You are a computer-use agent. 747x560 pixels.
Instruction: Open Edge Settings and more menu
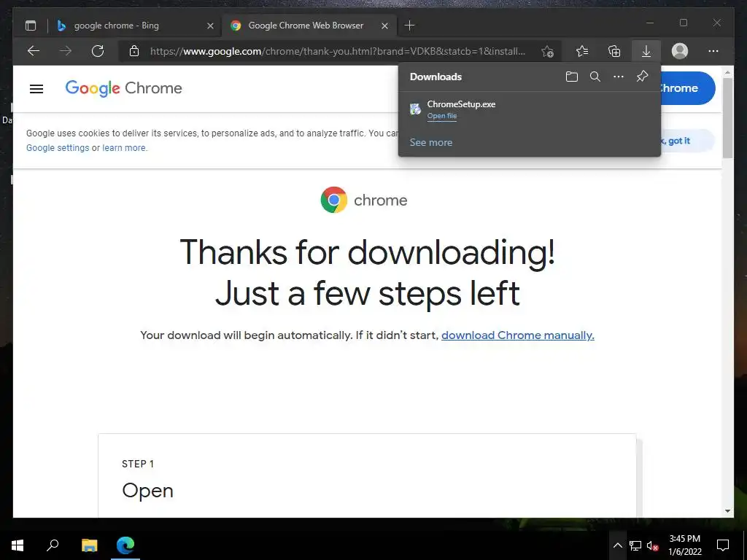coord(713,51)
